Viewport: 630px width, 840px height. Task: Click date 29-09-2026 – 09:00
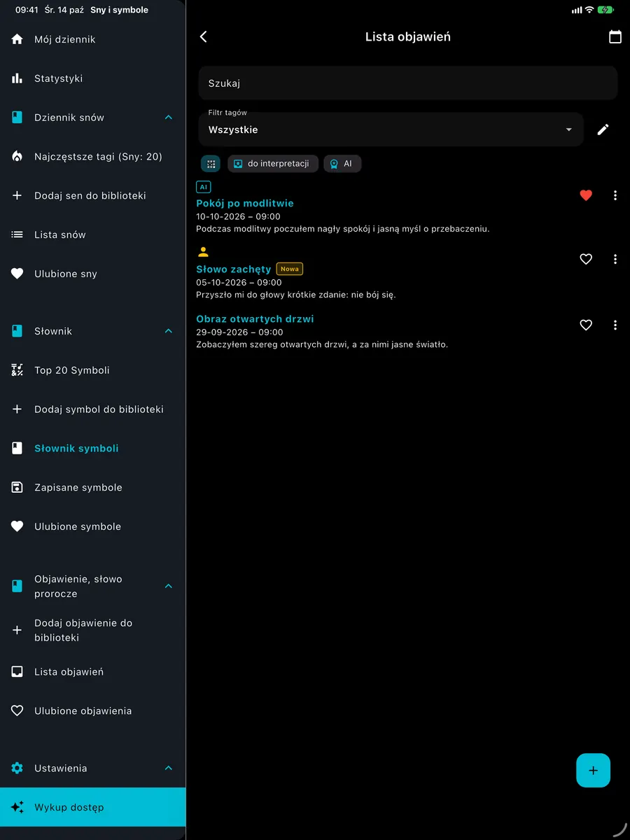[239, 332]
